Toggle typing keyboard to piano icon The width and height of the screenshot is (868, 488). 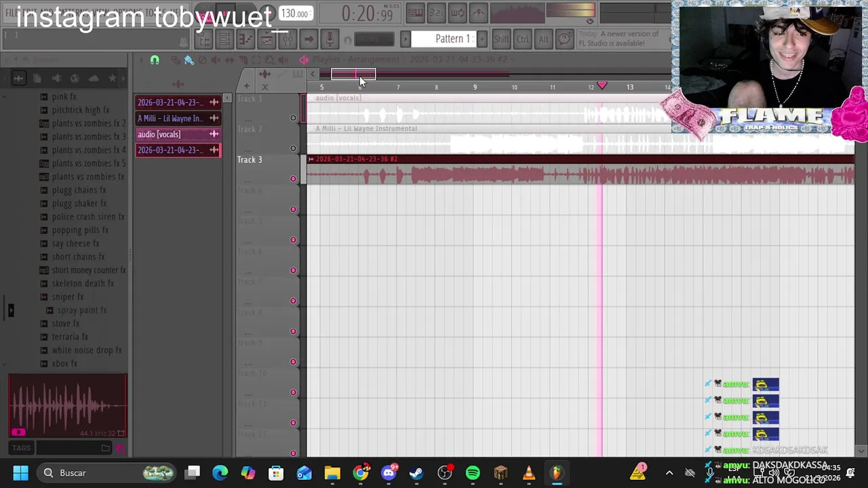click(x=415, y=13)
